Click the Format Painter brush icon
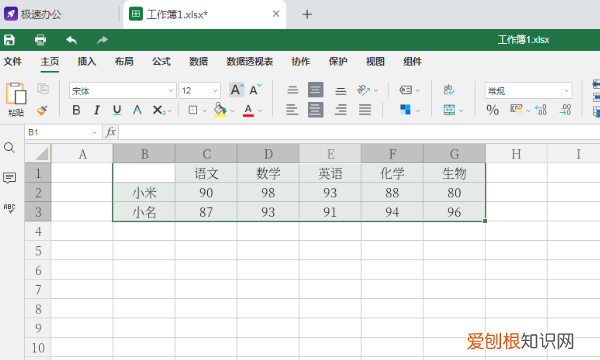Image resolution: width=600 pixels, height=360 pixels. click(x=42, y=111)
